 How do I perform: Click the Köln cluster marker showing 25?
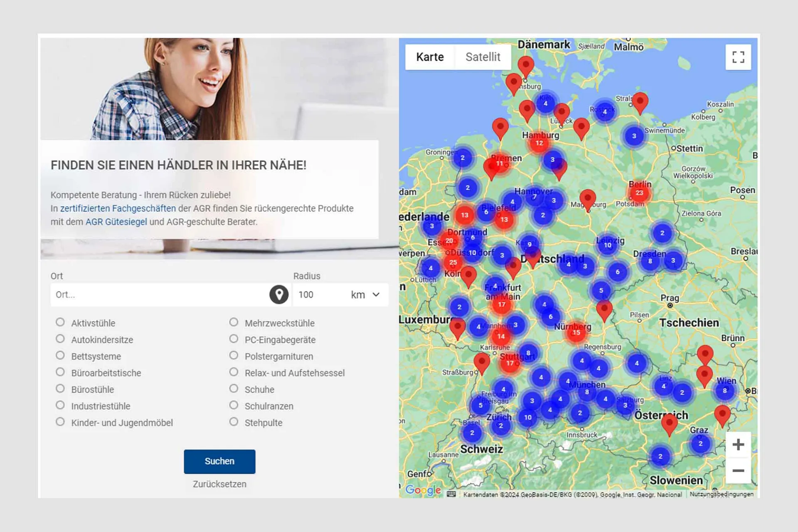(453, 262)
